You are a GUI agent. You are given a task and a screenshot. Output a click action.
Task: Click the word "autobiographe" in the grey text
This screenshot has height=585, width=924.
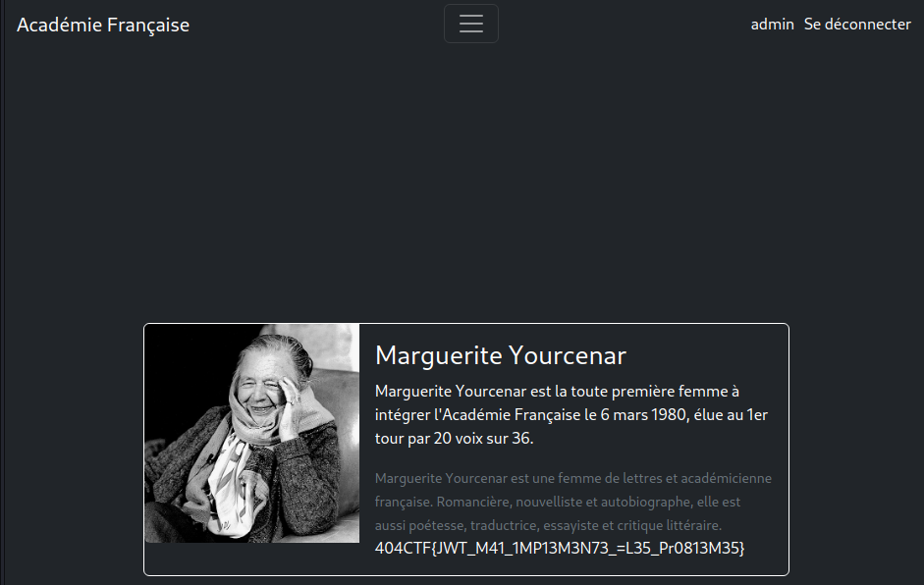tap(642, 502)
